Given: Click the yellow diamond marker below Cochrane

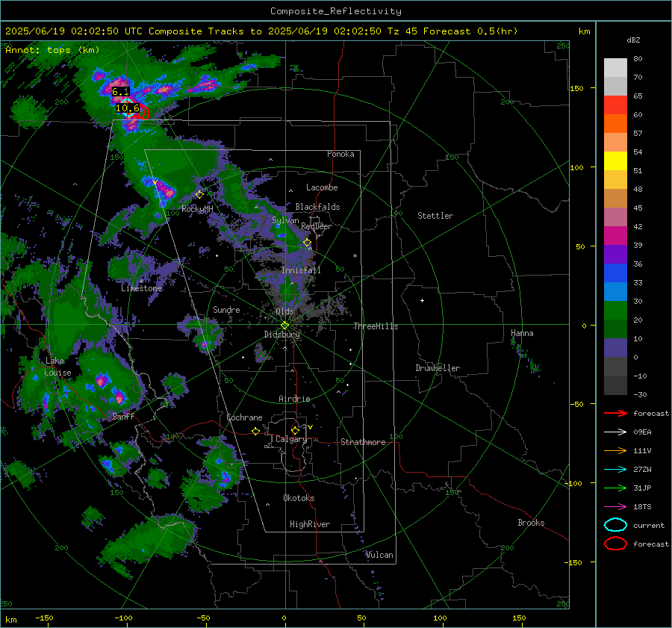Looking at the screenshot, I should (x=255, y=431).
